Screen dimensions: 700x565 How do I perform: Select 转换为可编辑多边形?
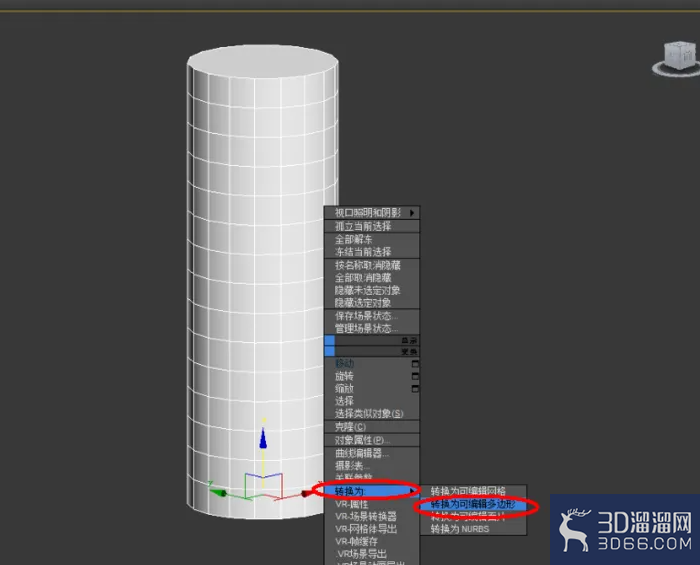pos(473,504)
